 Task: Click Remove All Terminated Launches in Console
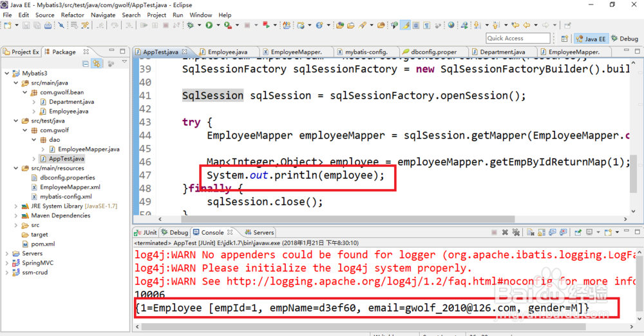tap(516, 232)
